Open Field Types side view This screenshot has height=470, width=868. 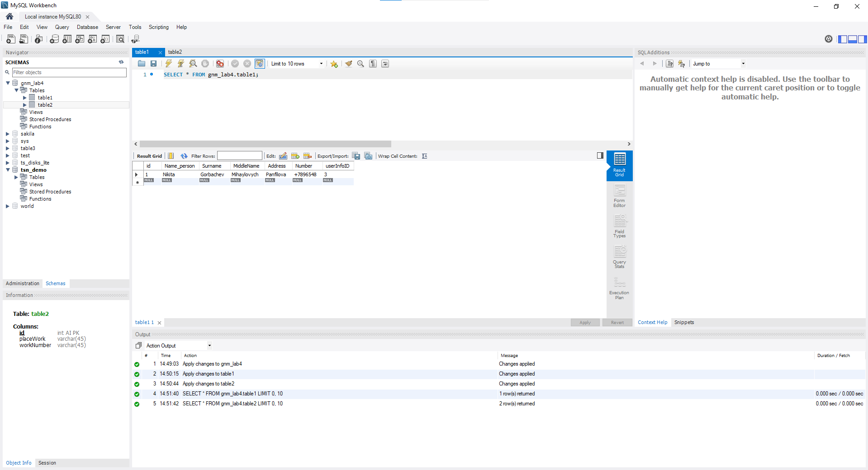pyautogui.click(x=620, y=226)
